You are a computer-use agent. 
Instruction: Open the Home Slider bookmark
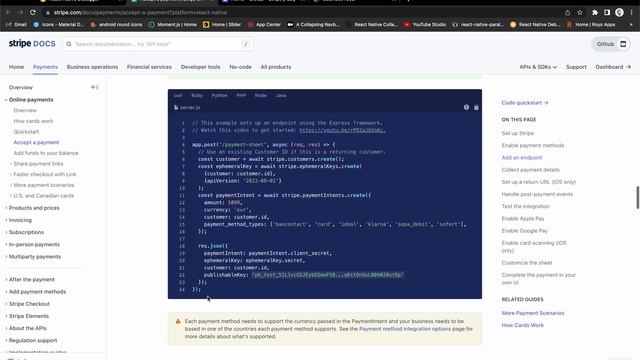coord(222,24)
